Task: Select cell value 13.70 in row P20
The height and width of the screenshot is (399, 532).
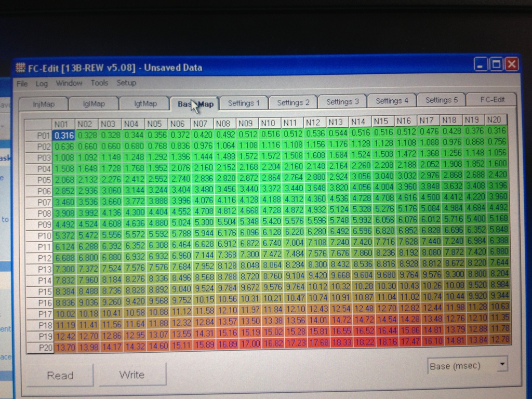Action: (x=65, y=347)
